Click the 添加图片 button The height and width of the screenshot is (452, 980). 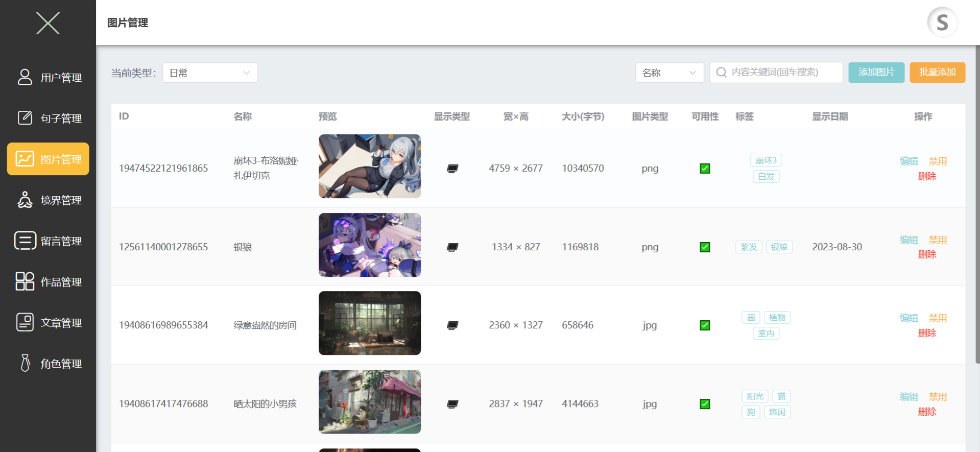pos(876,73)
